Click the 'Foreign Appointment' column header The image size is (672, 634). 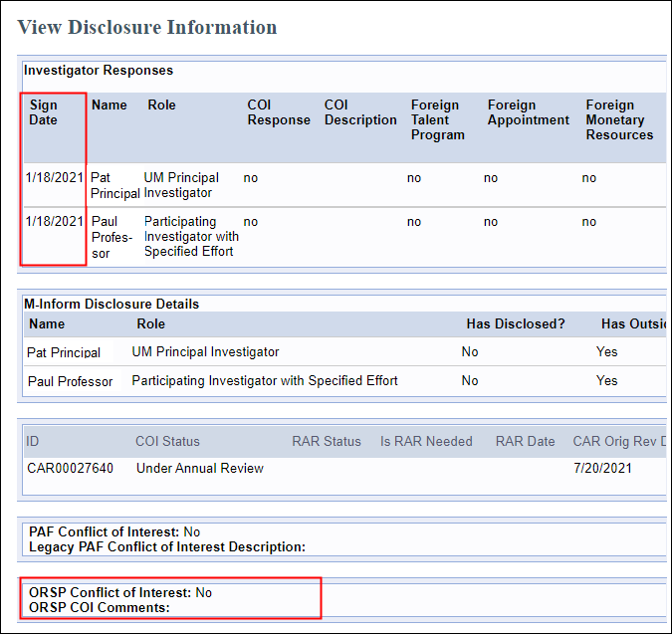click(x=528, y=112)
